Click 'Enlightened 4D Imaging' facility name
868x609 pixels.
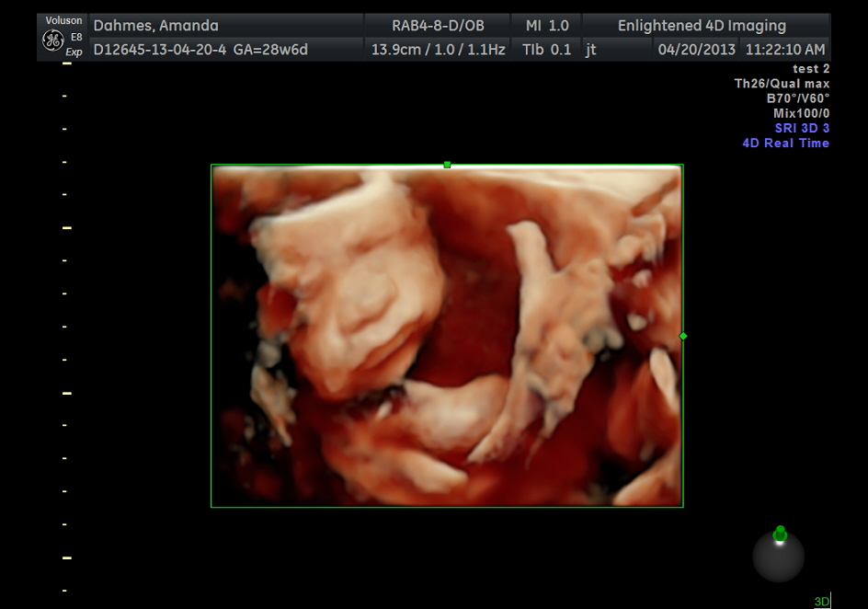[702, 26]
